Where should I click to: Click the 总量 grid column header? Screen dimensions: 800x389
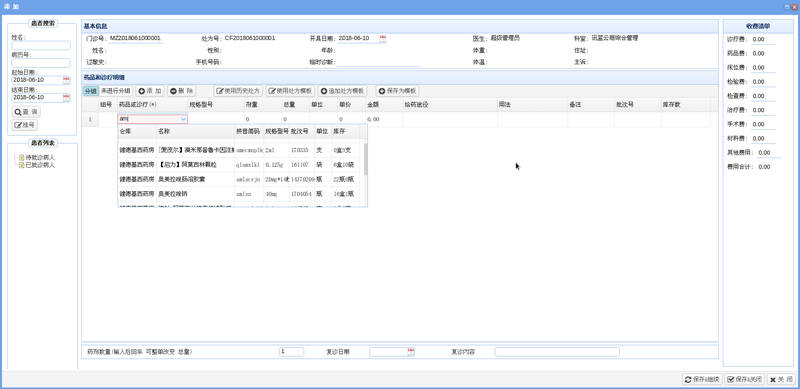tap(295, 105)
